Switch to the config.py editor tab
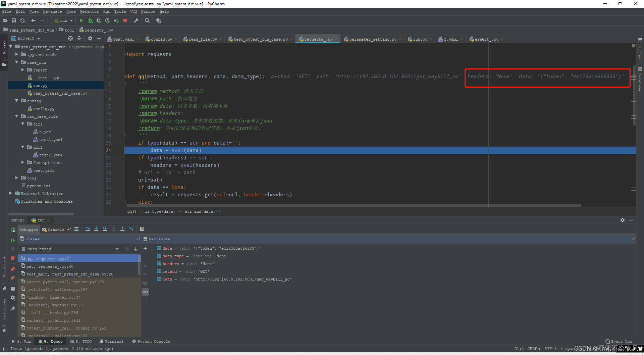This screenshot has width=644, height=355. (161, 39)
